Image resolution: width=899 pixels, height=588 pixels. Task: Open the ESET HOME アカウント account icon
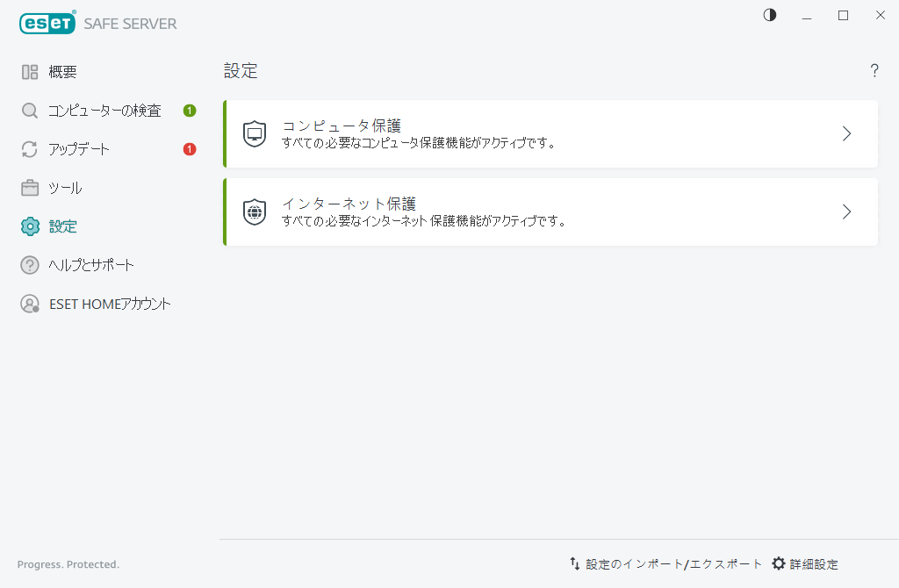[29, 303]
